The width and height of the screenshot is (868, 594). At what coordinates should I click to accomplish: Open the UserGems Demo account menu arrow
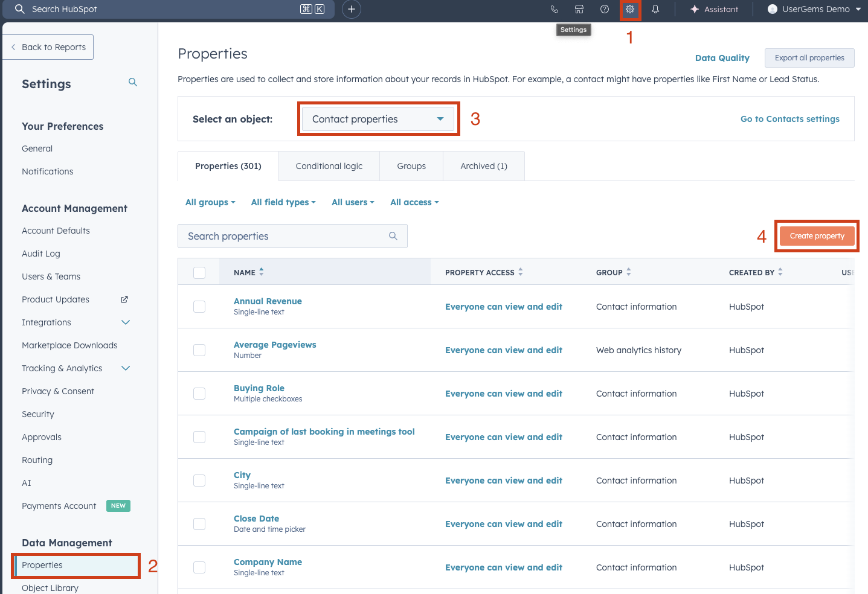(858, 9)
